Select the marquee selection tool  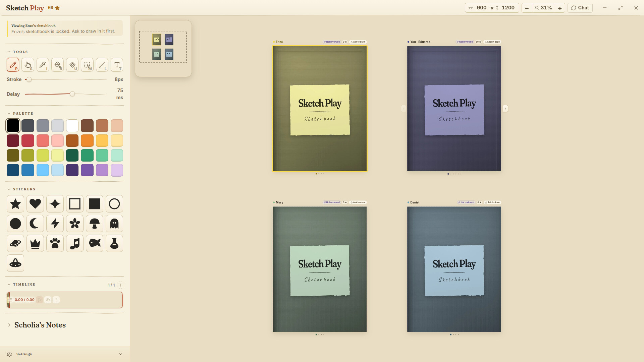[x=87, y=65]
